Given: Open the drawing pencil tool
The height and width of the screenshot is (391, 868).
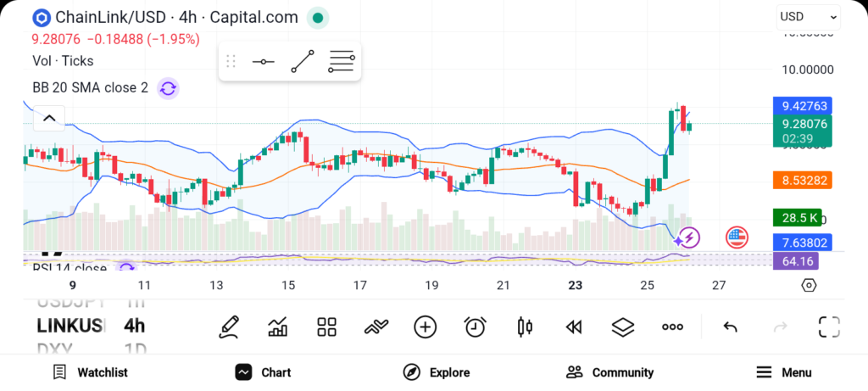Looking at the screenshot, I should (x=228, y=327).
